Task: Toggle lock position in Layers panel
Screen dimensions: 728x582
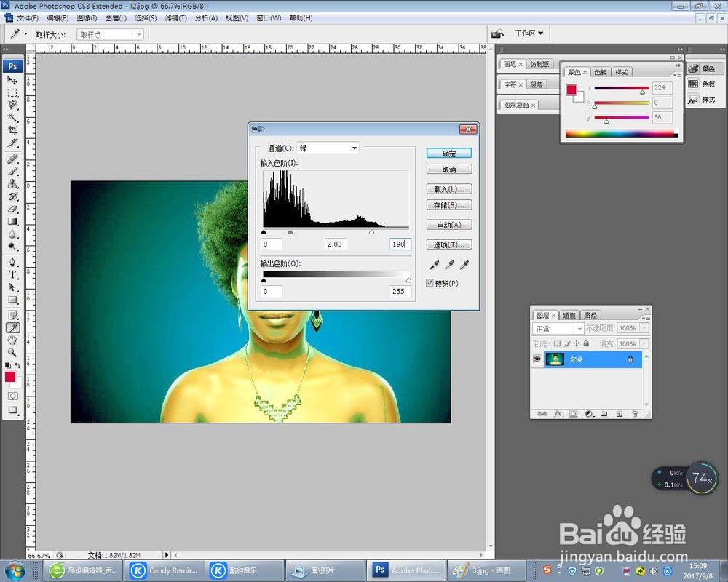Action: click(577, 343)
